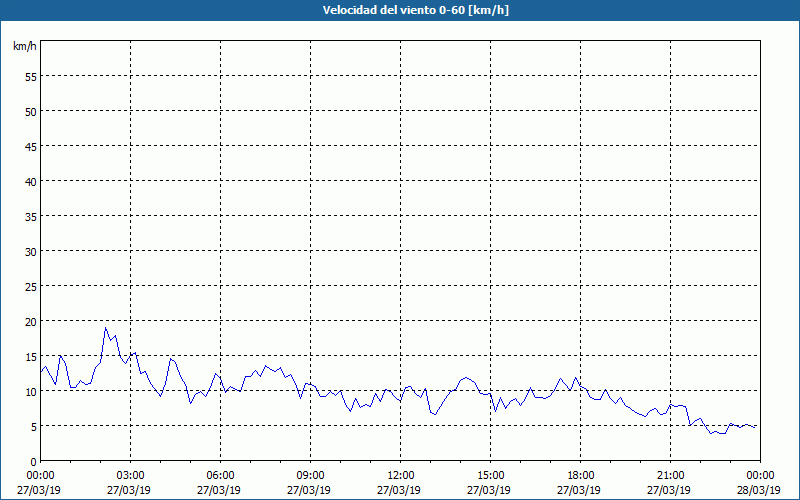The height and width of the screenshot is (500, 800).
Task: Click the 15 value on the y-axis
Action: pyautogui.click(x=31, y=357)
